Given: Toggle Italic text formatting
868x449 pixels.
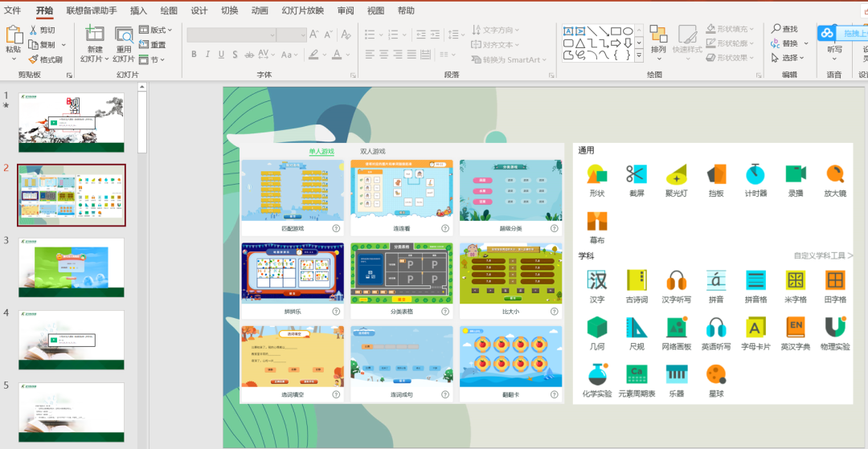Looking at the screenshot, I should coord(207,54).
